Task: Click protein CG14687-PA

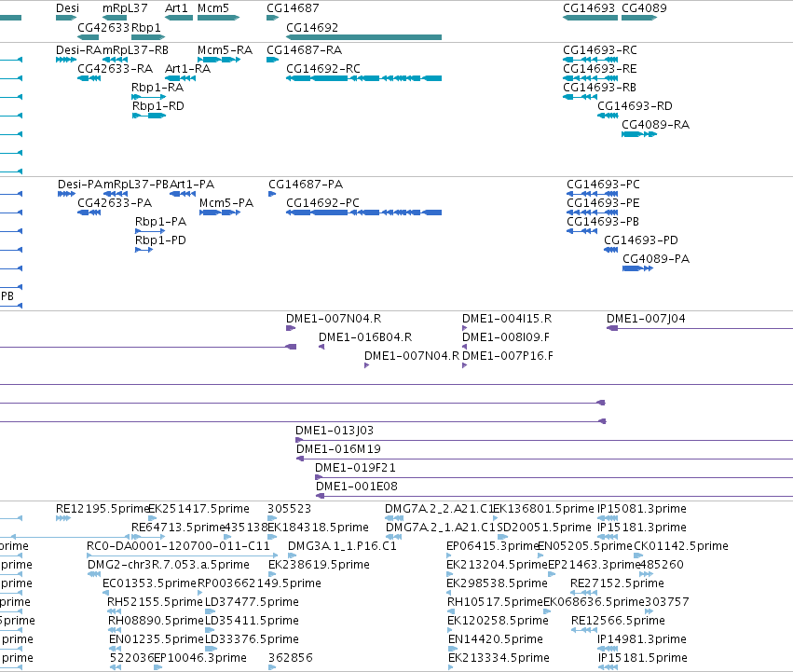Action: pyautogui.click(x=306, y=185)
